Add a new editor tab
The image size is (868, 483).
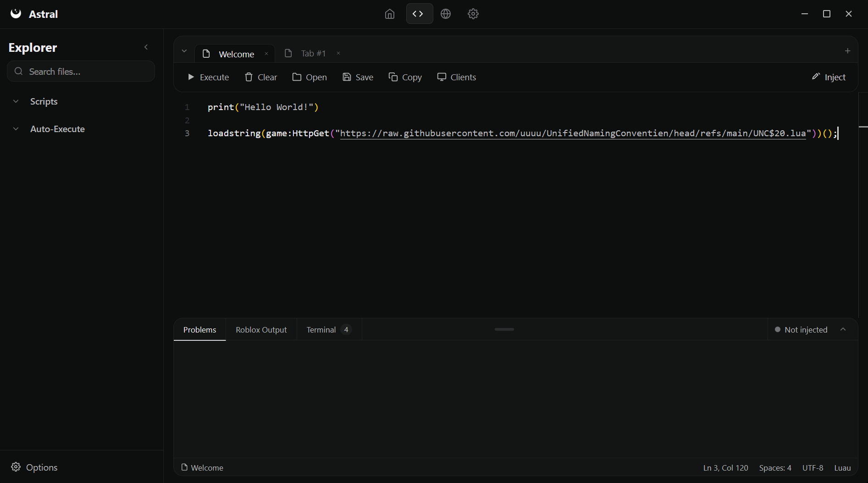click(848, 51)
